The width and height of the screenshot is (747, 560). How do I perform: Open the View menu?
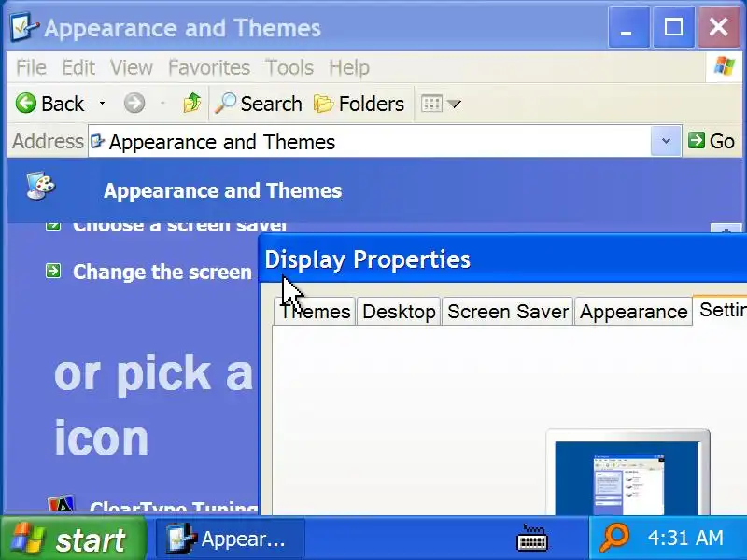pos(132,67)
